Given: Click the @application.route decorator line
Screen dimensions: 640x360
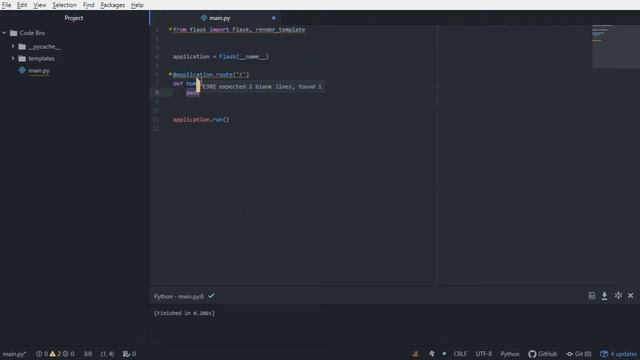Looking at the screenshot, I should [211, 75].
